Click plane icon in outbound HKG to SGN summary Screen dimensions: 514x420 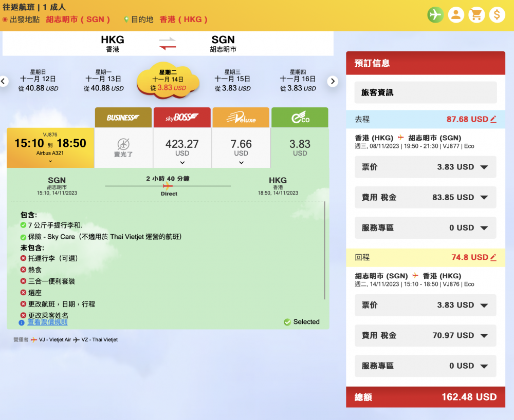pyautogui.click(x=400, y=138)
